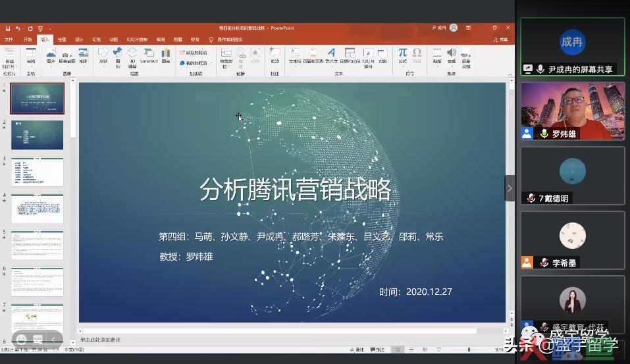This screenshot has height=364, width=630.
Task: Open the 音频 (Audio) speaker dropdown
Action: coord(452,56)
